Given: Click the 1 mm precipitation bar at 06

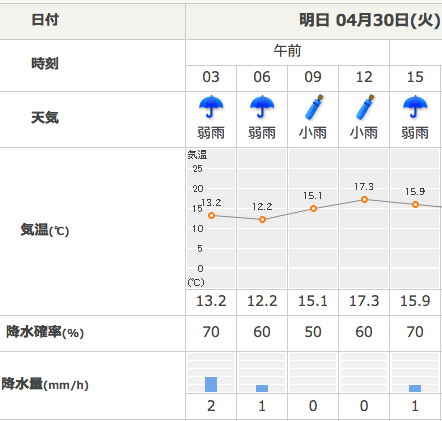Looking at the screenshot, I should click(262, 388).
